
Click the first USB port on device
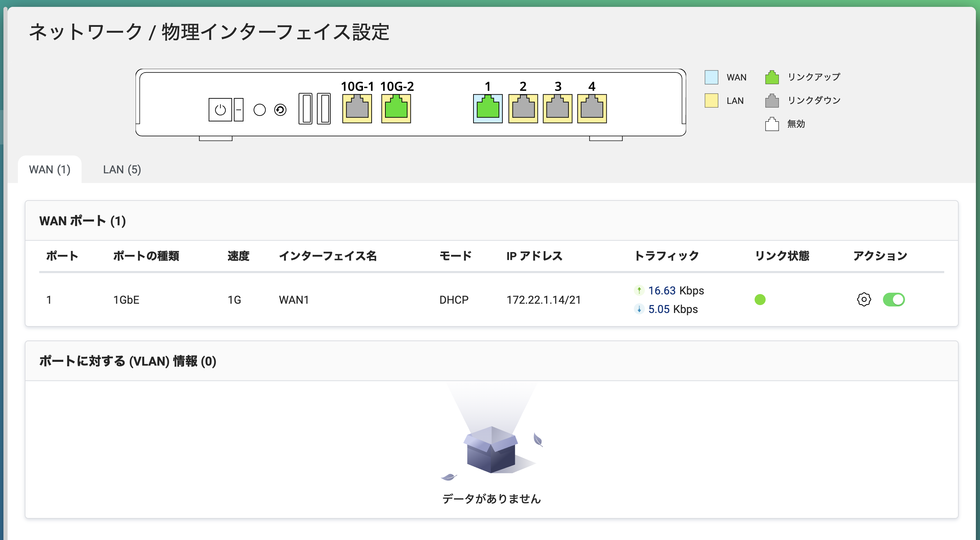point(305,108)
